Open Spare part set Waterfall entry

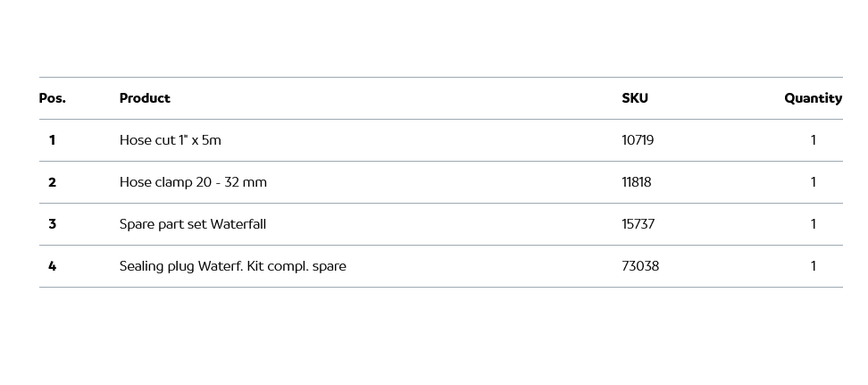click(x=193, y=224)
